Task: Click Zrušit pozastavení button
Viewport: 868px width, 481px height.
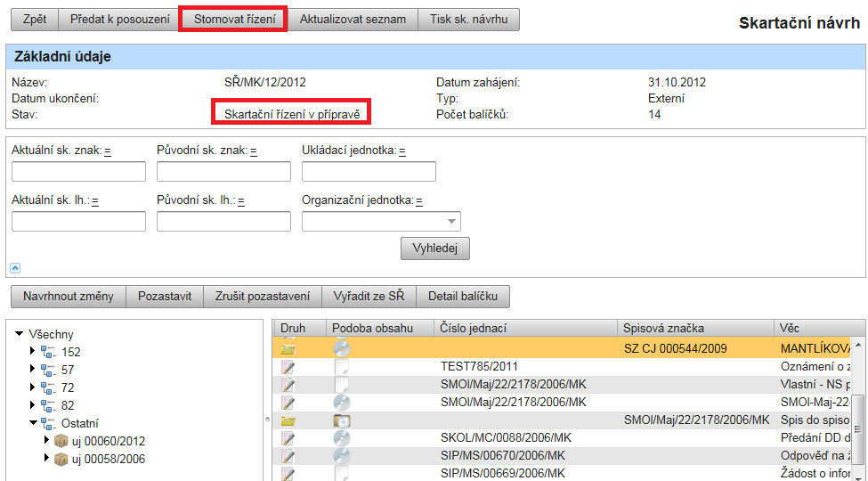Action: tap(263, 297)
